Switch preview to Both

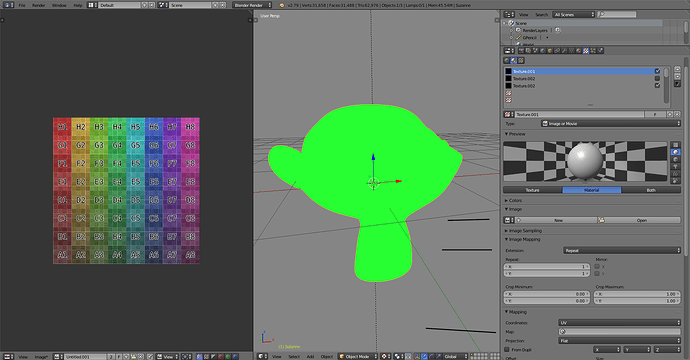(651, 190)
